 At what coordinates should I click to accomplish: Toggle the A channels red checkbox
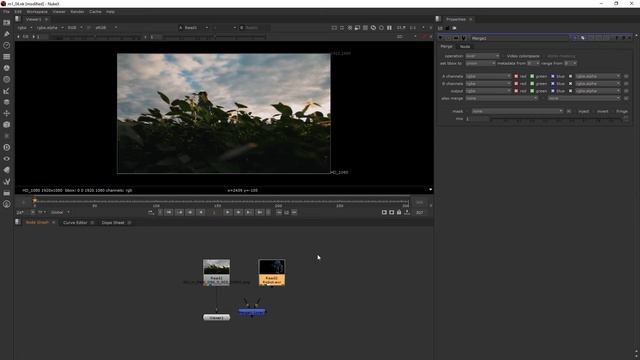[516, 76]
